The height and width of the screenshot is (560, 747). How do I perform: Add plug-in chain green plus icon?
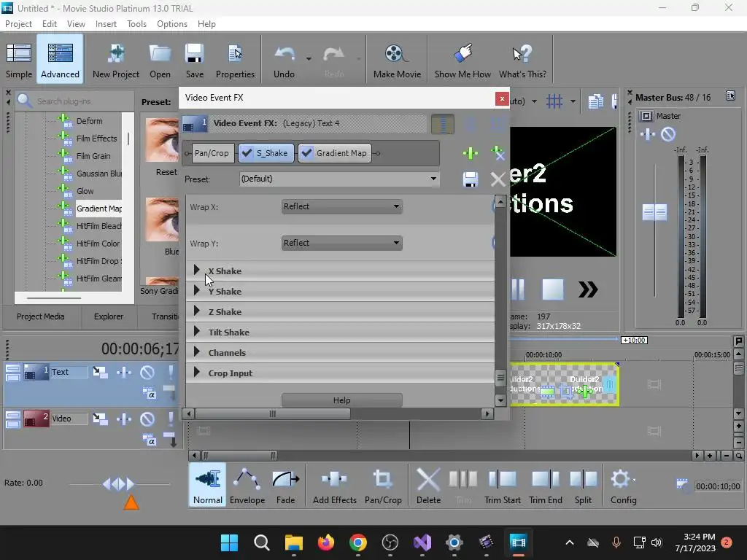[x=471, y=153]
